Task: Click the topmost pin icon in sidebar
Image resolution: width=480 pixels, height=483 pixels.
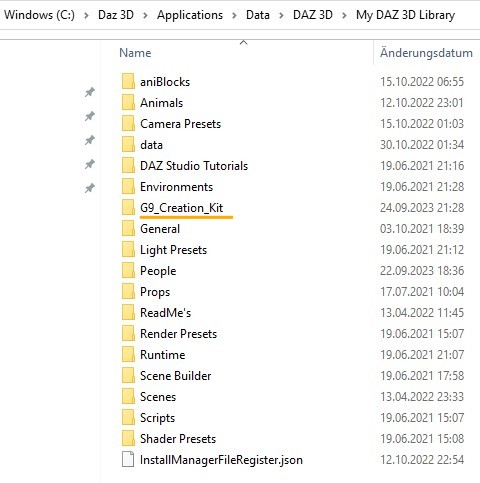Action: tap(89, 92)
